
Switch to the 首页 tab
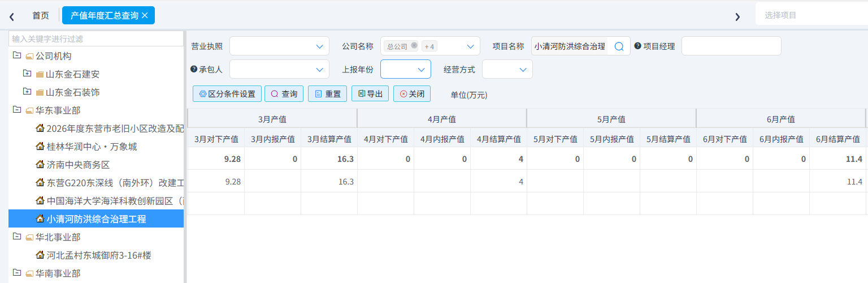pyautogui.click(x=41, y=15)
